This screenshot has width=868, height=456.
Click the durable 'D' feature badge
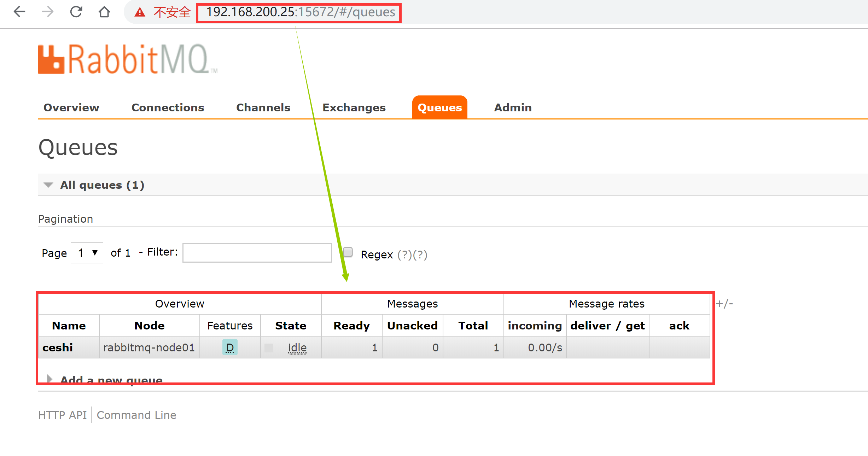click(x=230, y=347)
